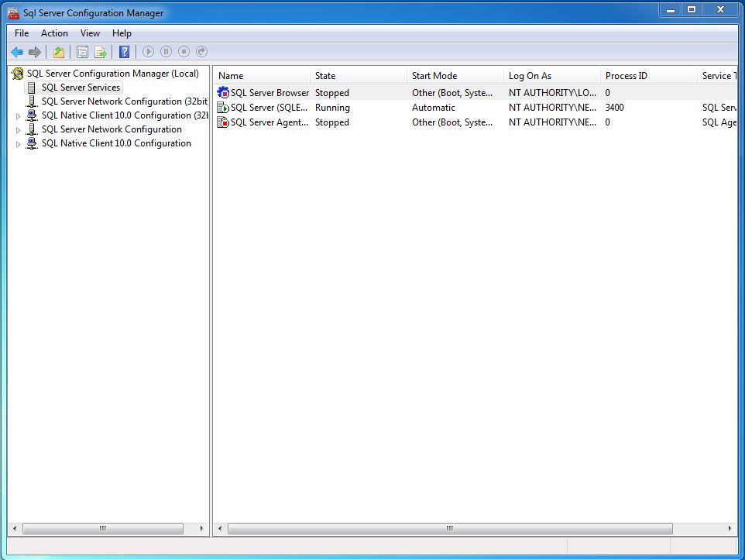
Task: Click the tree pane horizontal scrollbar thumb
Action: coord(103,528)
